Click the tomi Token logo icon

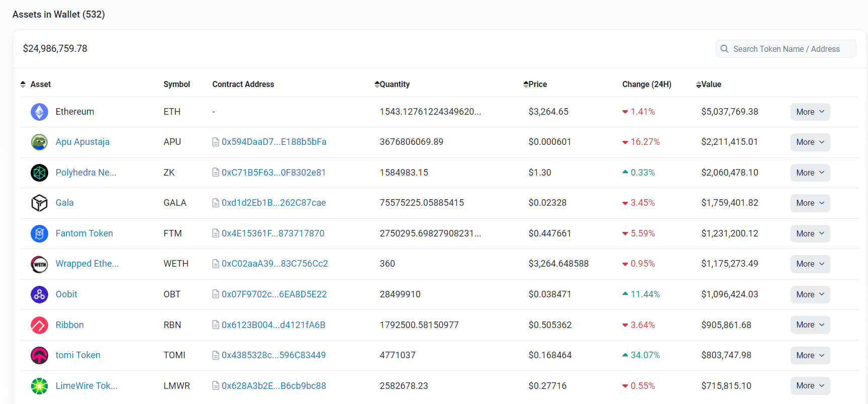click(x=39, y=355)
